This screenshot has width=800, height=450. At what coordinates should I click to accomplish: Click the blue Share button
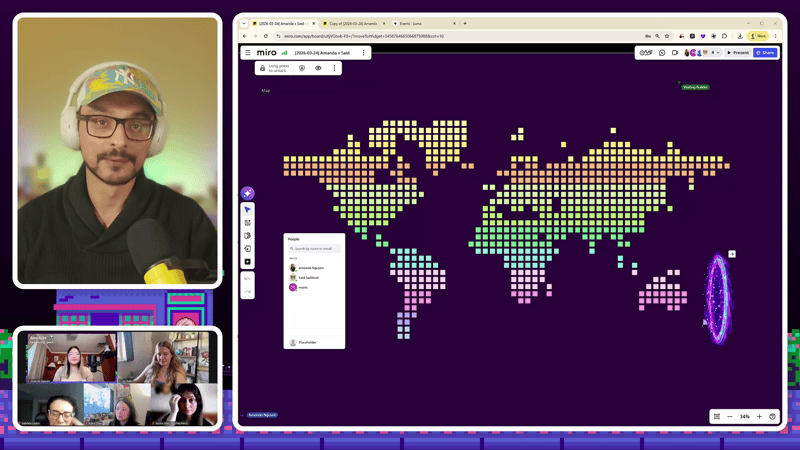[765, 53]
